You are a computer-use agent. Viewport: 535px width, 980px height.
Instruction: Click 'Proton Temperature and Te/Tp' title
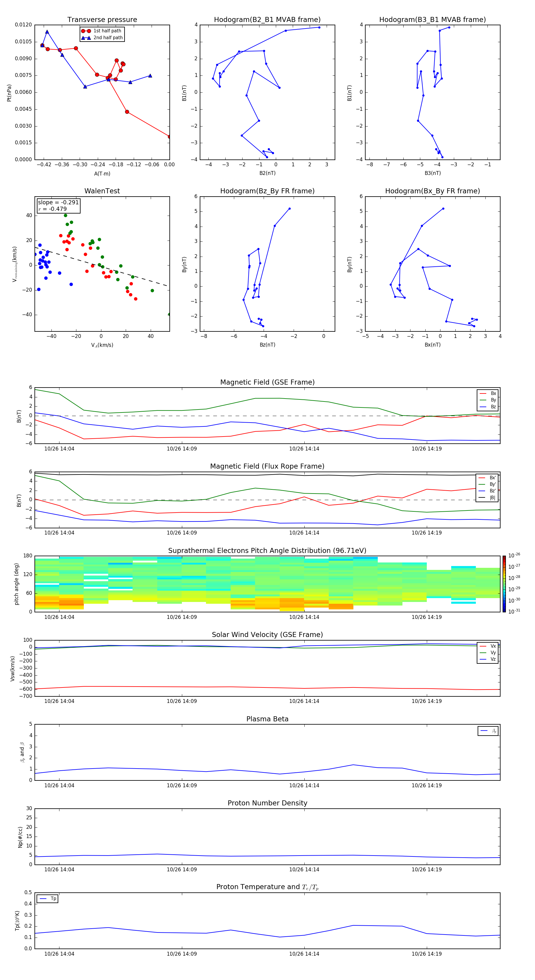click(267, 887)
